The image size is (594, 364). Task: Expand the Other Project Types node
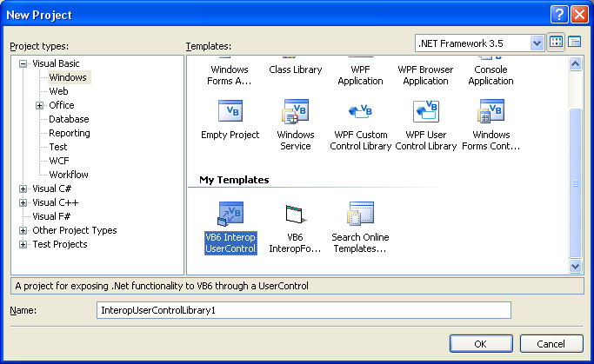point(23,230)
